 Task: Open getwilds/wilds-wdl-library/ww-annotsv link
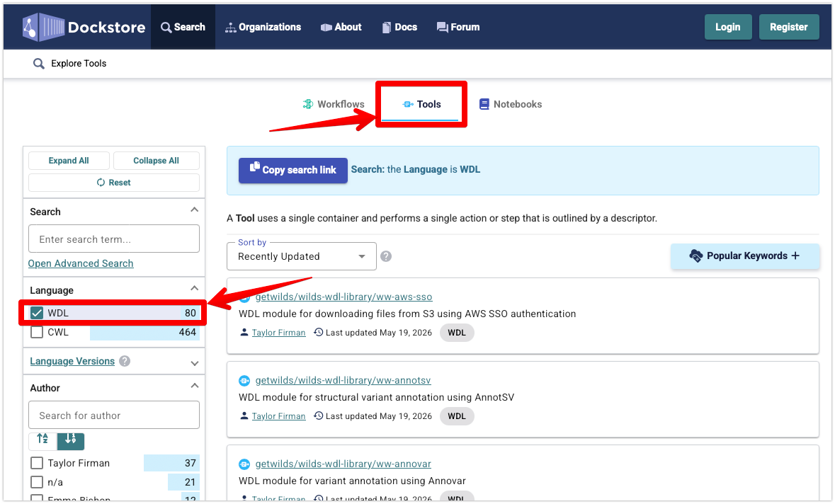tap(343, 381)
